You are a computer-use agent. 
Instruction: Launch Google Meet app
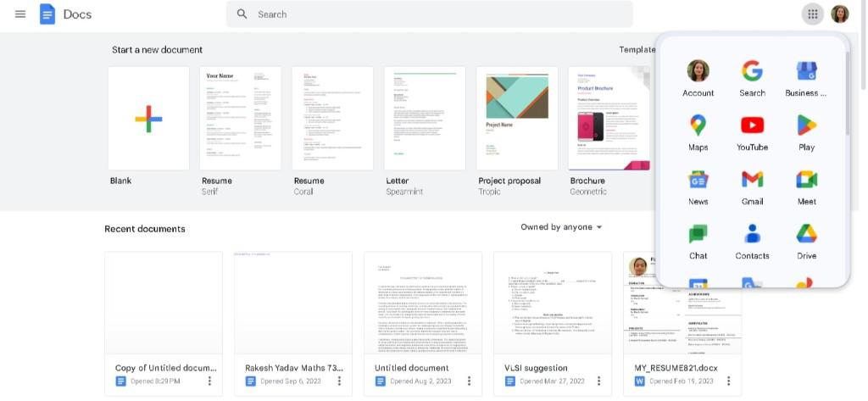[x=807, y=187]
